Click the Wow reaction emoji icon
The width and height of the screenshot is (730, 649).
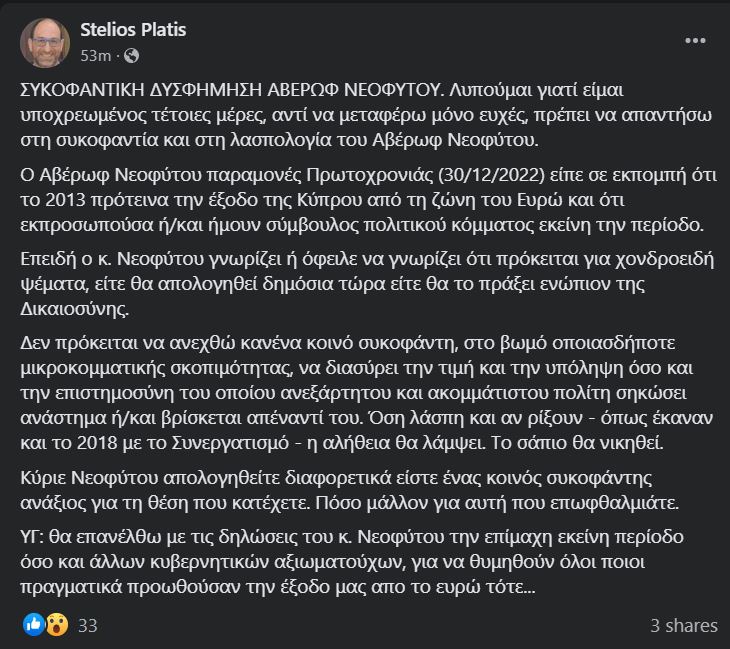coord(57,624)
